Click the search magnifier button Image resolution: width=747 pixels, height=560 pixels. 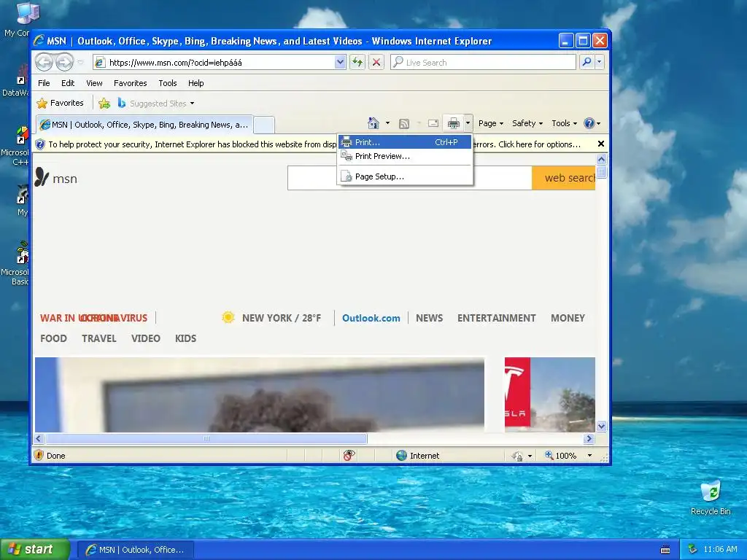coord(587,62)
